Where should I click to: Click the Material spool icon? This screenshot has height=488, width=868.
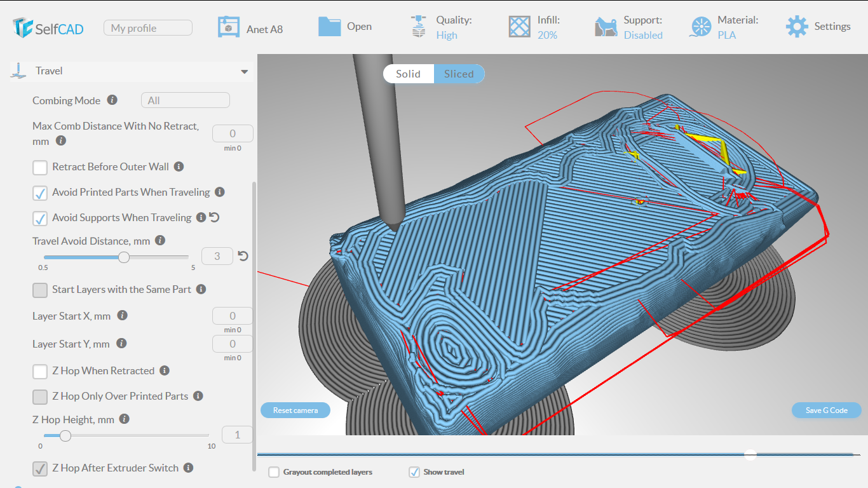[700, 27]
